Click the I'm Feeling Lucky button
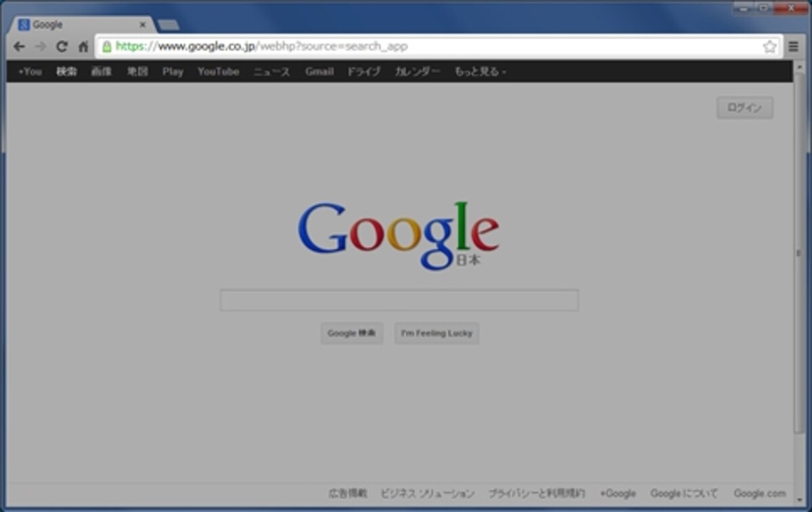 436,333
